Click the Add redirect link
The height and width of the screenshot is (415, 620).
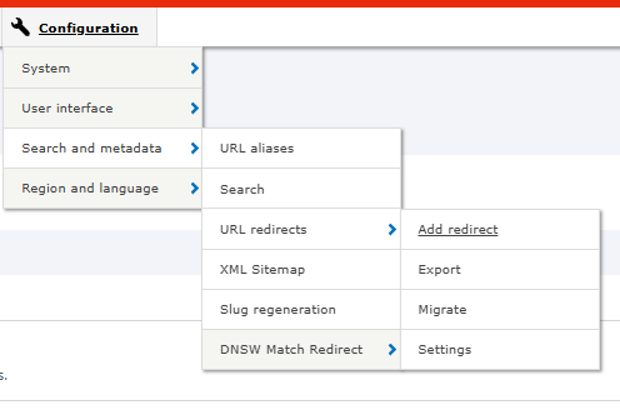pyautogui.click(x=458, y=229)
